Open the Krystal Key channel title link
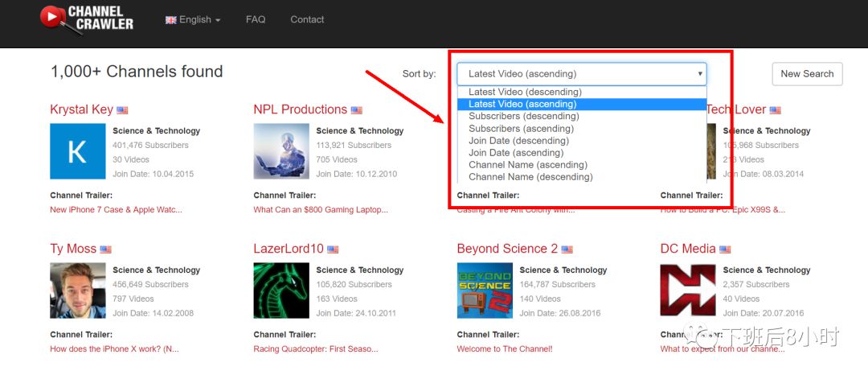This screenshot has width=868, height=375. click(x=81, y=109)
